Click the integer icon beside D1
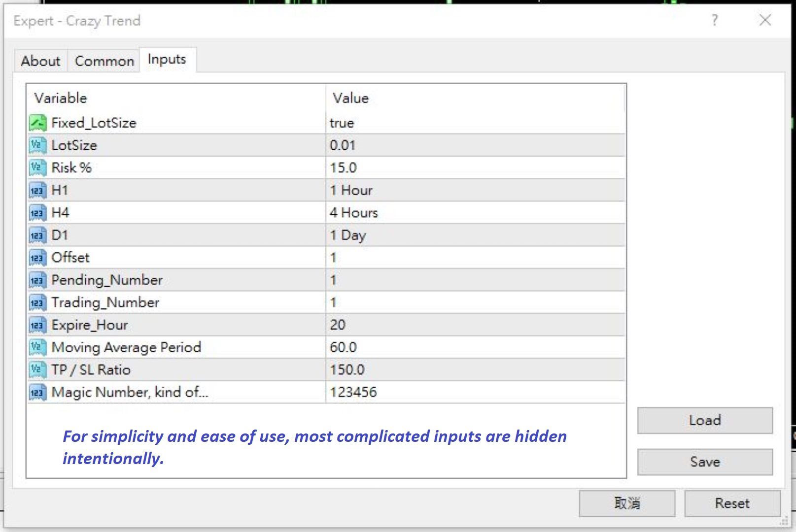Viewport: 796px width, 532px height. point(38,235)
